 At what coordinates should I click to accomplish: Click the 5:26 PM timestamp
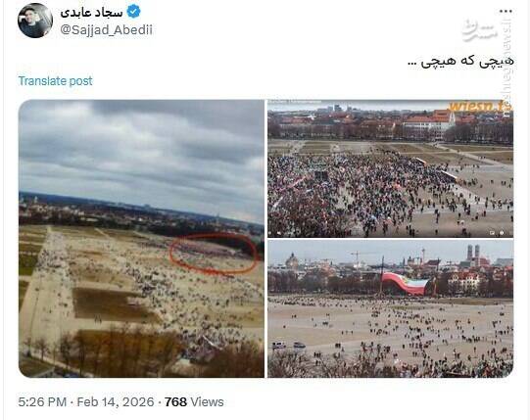(x=42, y=401)
